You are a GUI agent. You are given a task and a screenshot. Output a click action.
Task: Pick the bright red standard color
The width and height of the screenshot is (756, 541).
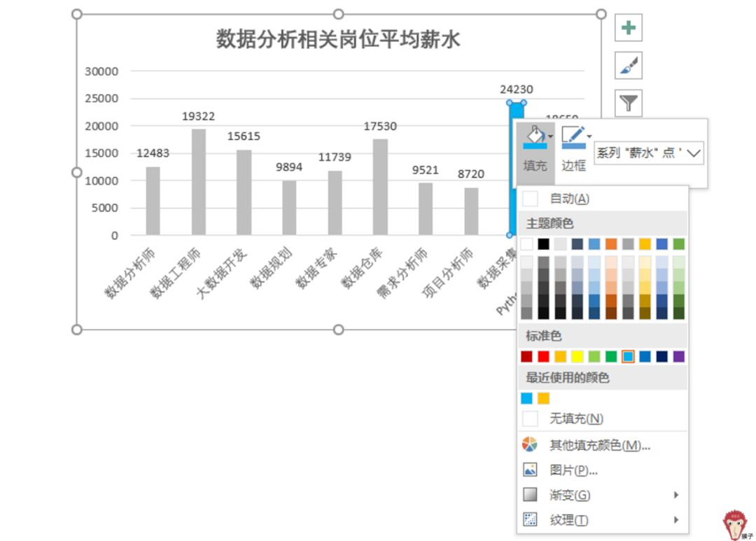click(x=543, y=356)
